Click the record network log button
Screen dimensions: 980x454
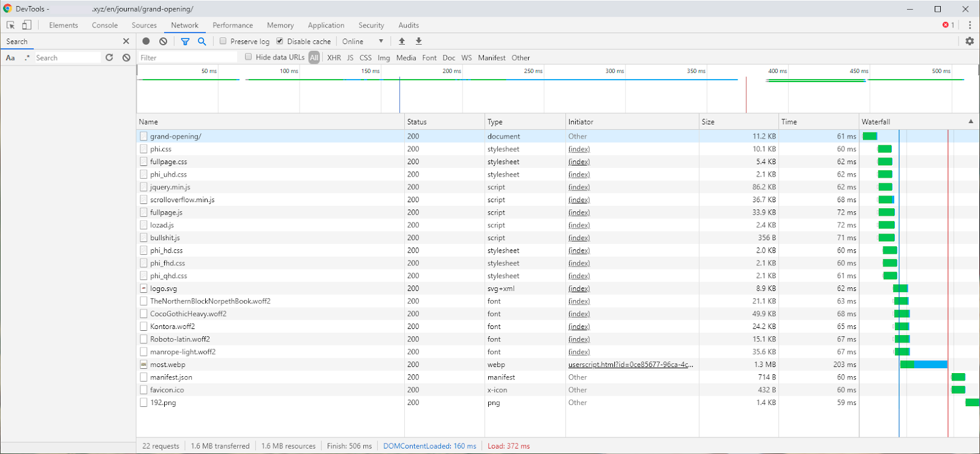(146, 41)
